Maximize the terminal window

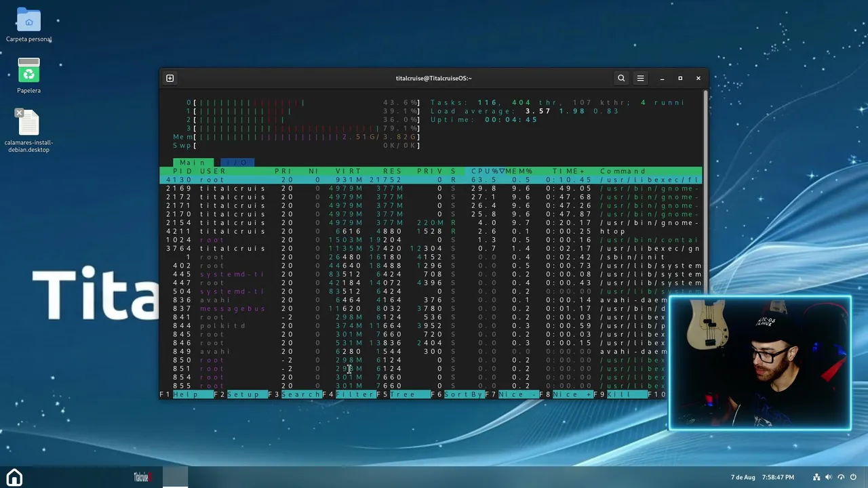coord(680,78)
